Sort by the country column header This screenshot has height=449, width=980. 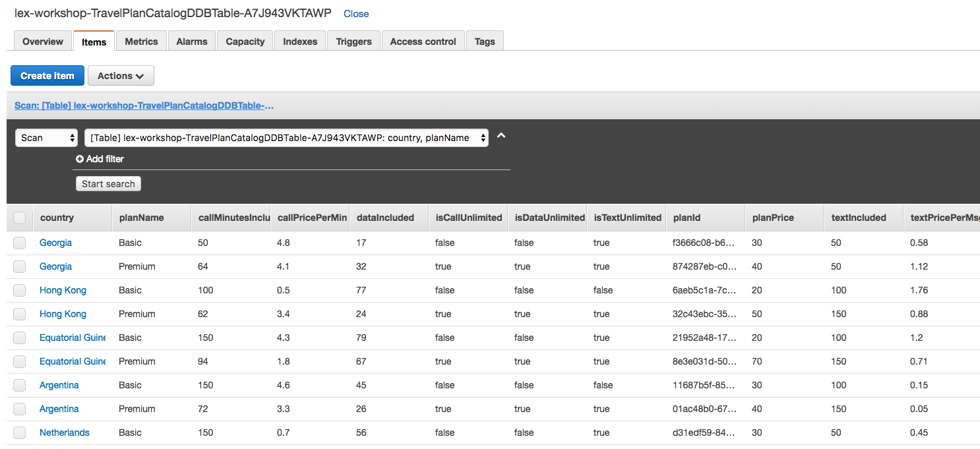pyautogui.click(x=73, y=218)
